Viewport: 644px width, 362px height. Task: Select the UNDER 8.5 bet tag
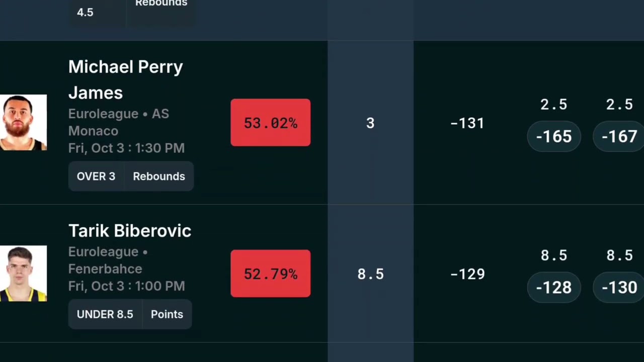click(x=105, y=314)
